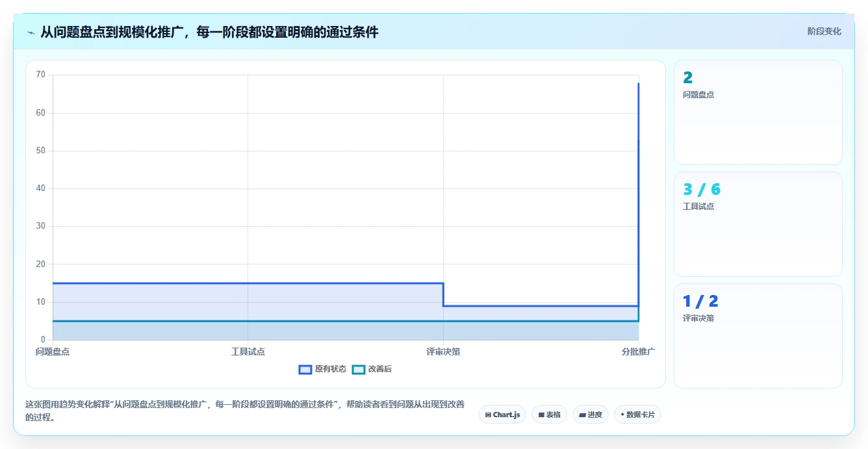868x449 pixels.
Task: Open the 问题盘点 data card
Action: click(x=758, y=112)
